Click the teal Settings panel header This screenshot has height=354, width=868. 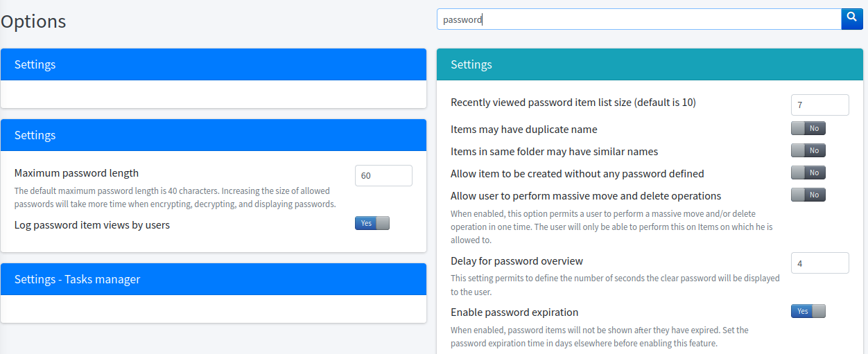pos(649,64)
